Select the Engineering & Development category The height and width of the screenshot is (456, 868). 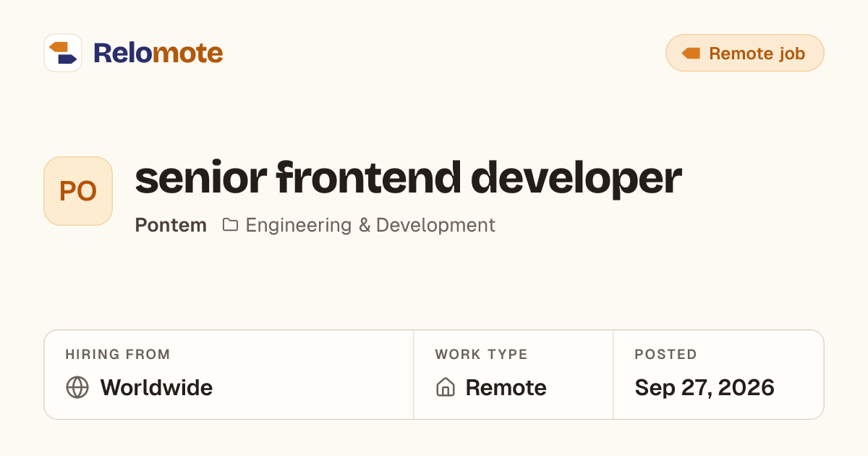click(370, 225)
